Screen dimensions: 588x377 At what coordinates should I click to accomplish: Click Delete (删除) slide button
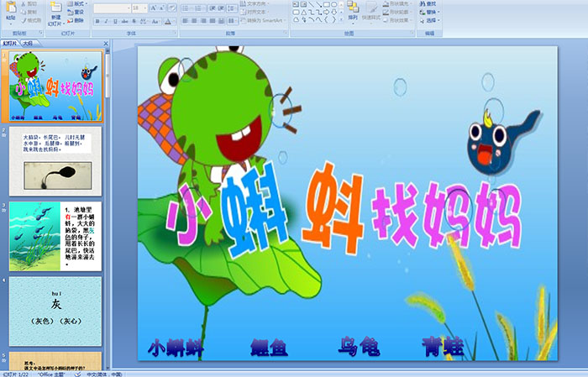76,20
